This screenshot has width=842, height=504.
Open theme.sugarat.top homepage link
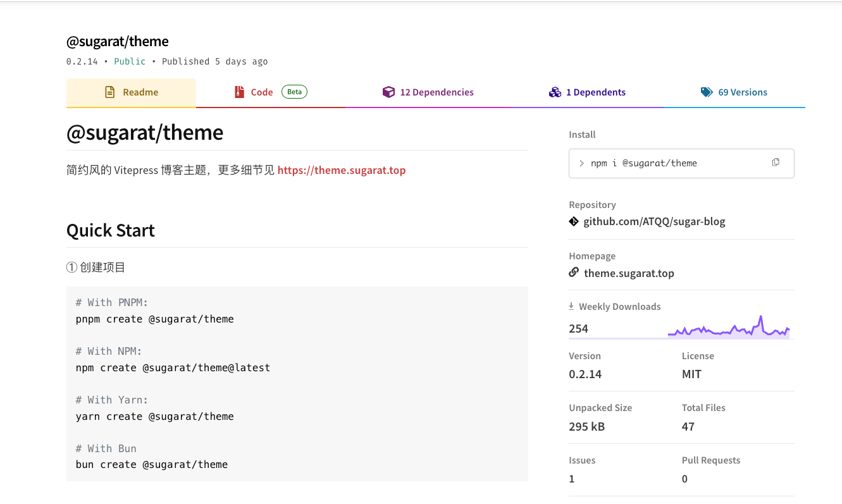(x=629, y=273)
